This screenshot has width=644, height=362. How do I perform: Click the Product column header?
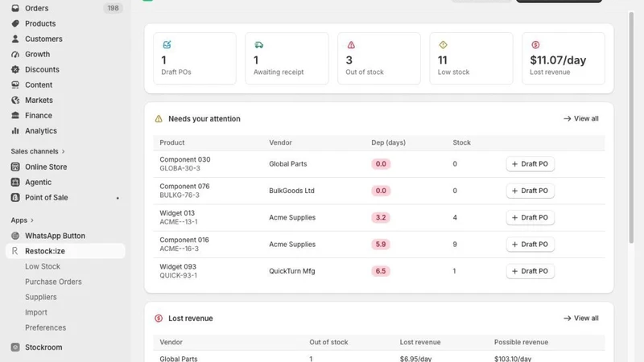pyautogui.click(x=172, y=142)
